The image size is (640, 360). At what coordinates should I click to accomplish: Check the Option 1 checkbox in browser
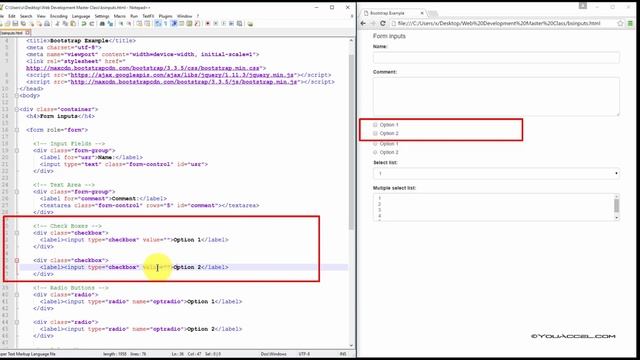click(375, 124)
